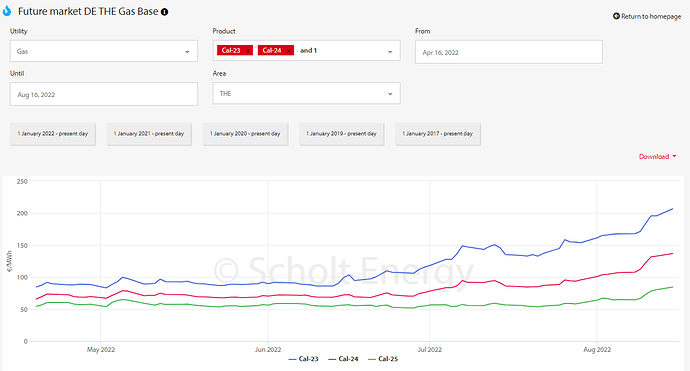Click the Cal-23 tag label in Product field
The image size is (690, 371).
click(x=231, y=51)
